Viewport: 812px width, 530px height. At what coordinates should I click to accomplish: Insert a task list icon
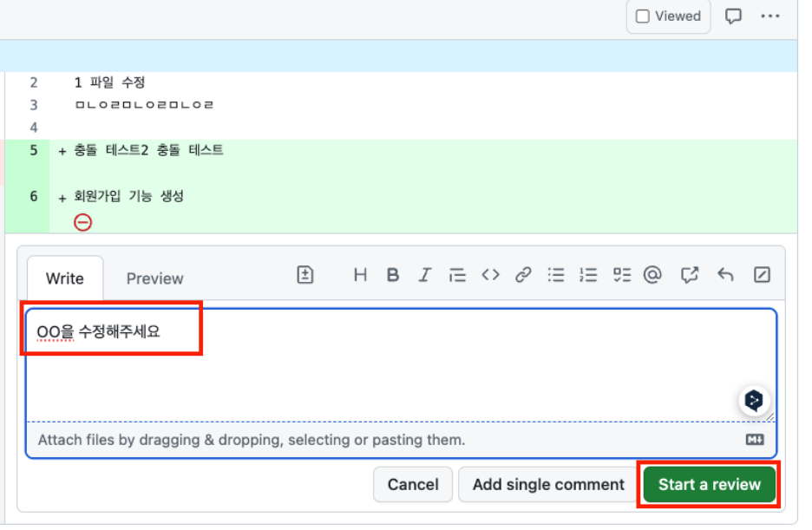621,274
